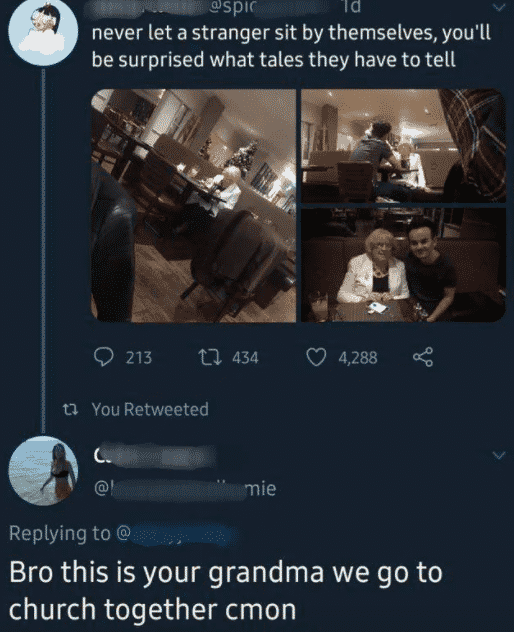Click the 434 retweets count
Viewport: 514px width, 632px height.
click(x=245, y=358)
